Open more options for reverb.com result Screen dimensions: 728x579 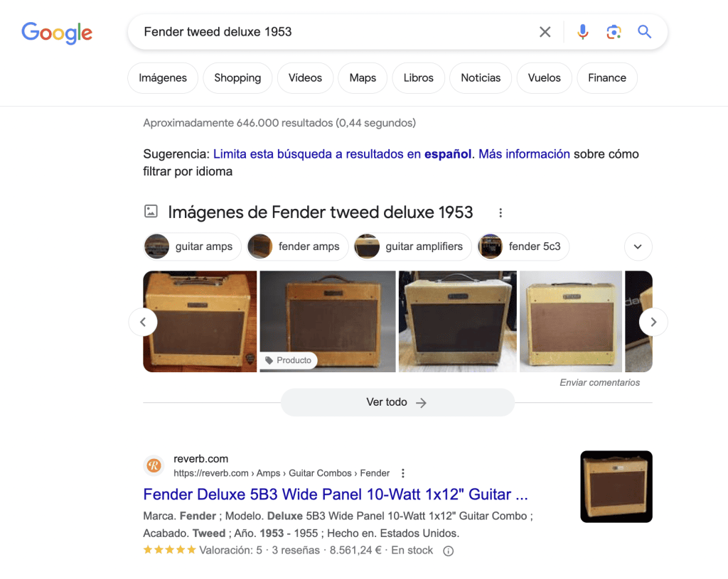[403, 473]
